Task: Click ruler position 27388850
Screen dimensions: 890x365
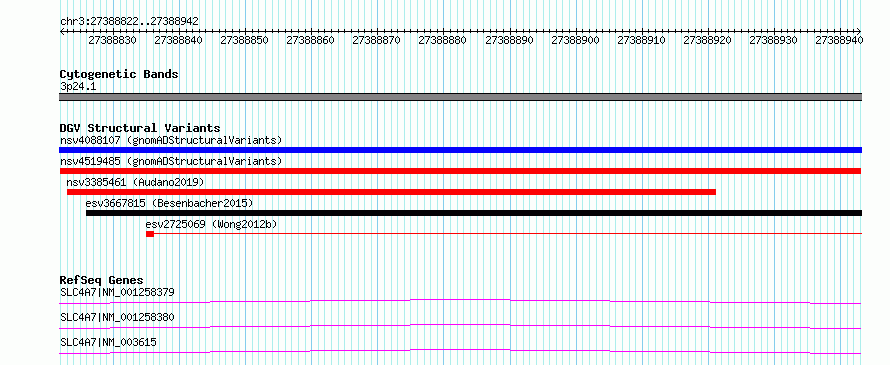Action: pos(244,40)
